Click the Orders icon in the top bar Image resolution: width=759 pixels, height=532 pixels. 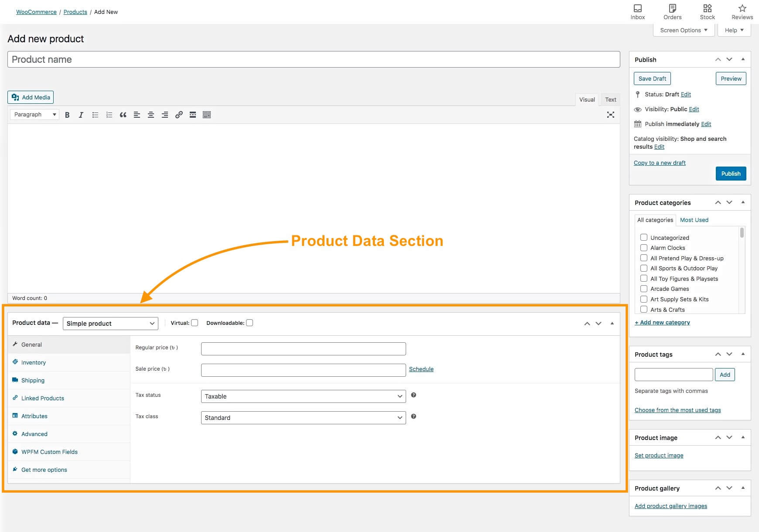(x=672, y=9)
